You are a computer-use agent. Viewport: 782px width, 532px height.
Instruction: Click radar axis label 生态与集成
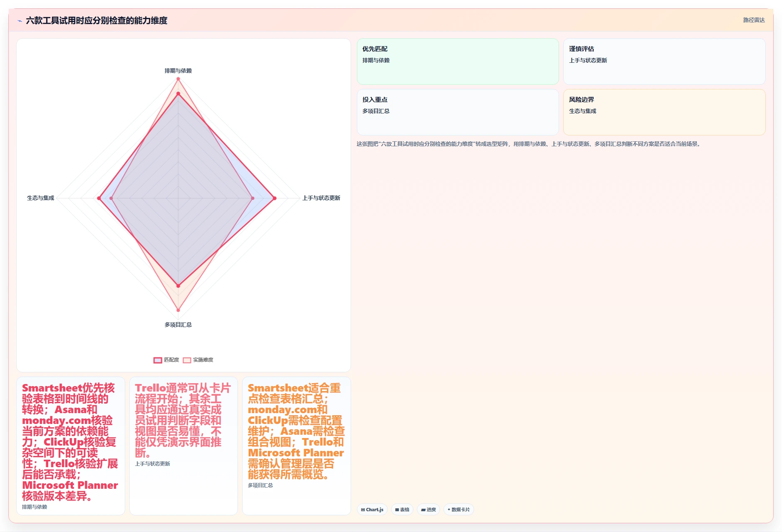point(41,198)
